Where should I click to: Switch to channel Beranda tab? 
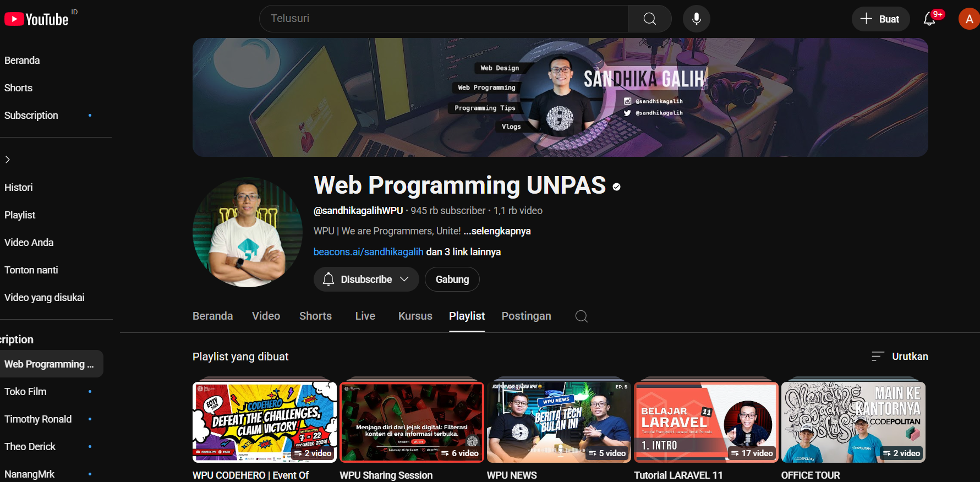pos(212,316)
